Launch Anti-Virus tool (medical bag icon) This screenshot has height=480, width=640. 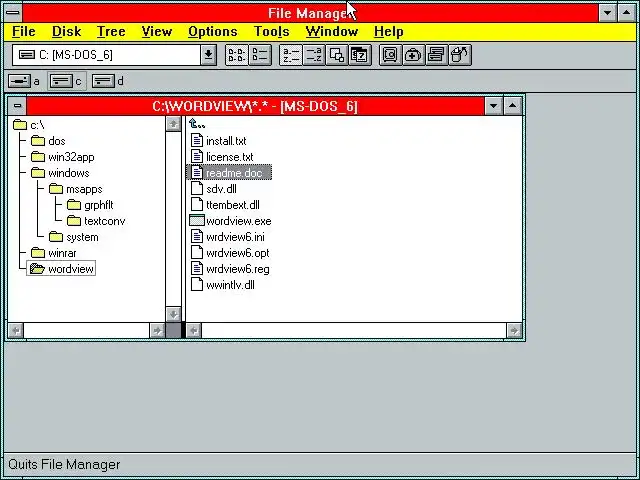(x=413, y=55)
